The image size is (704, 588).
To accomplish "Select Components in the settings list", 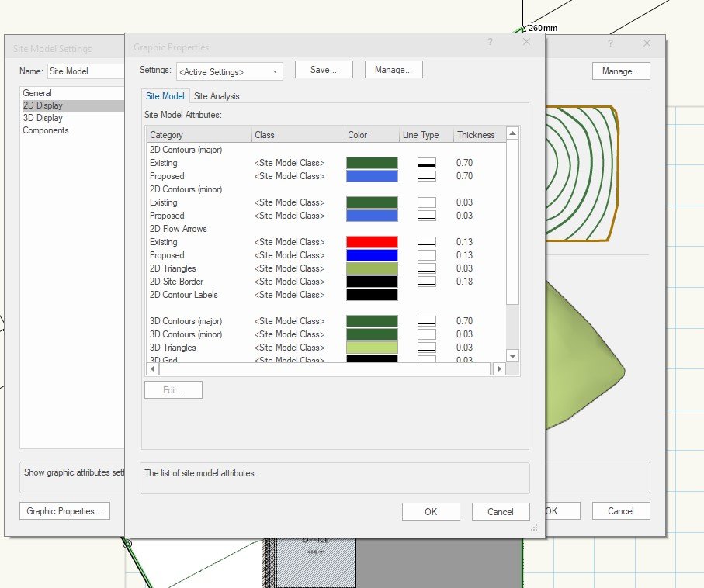I will [x=45, y=130].
